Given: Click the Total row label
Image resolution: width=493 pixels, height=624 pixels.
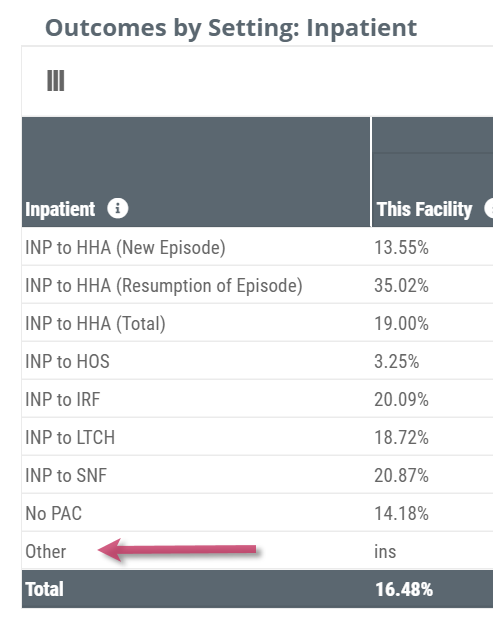Looking at the screenshot, I should point(44,589).
